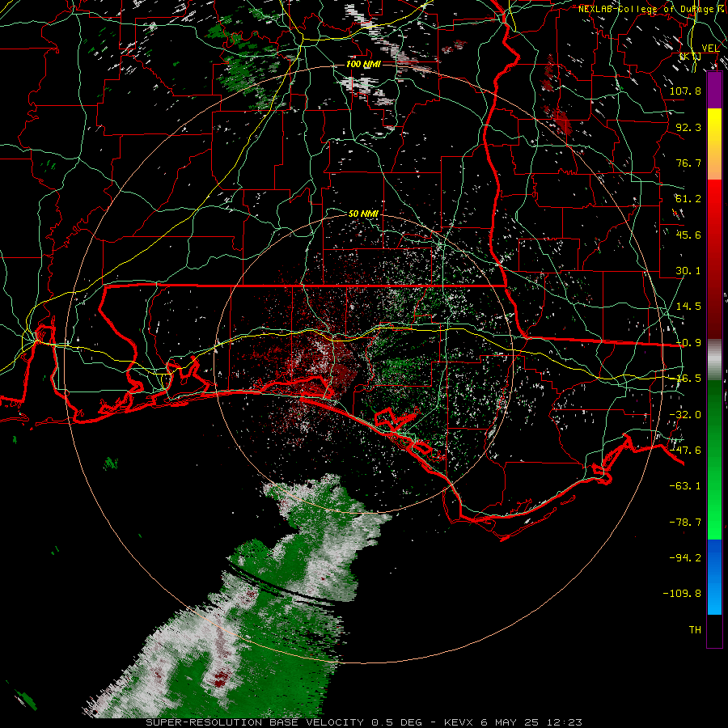Select the 107.8 value on the velocity scale
The height and width of the screenshot is (728, 728).
(685, 91)
